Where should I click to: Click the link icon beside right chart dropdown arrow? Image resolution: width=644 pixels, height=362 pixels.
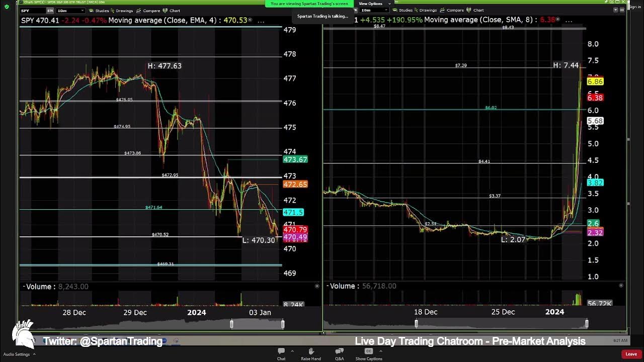622,10
